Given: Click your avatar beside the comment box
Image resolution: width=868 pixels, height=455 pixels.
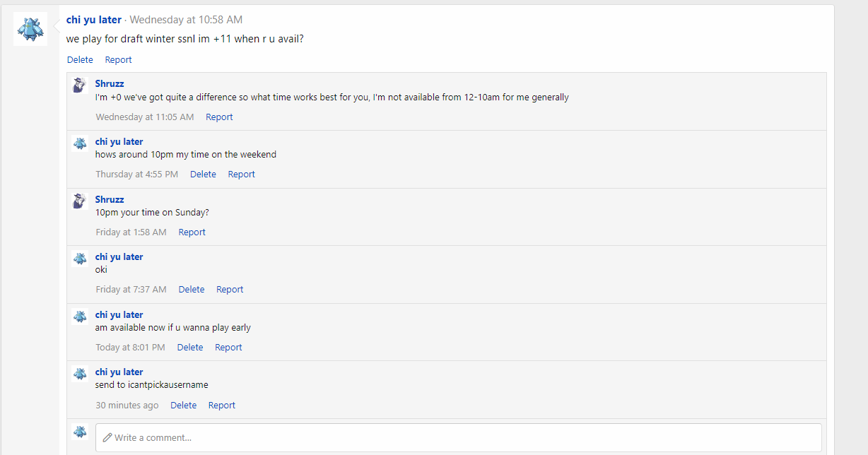Looking at the screenshot, I should pyautogui.click(x=80, y=432).
